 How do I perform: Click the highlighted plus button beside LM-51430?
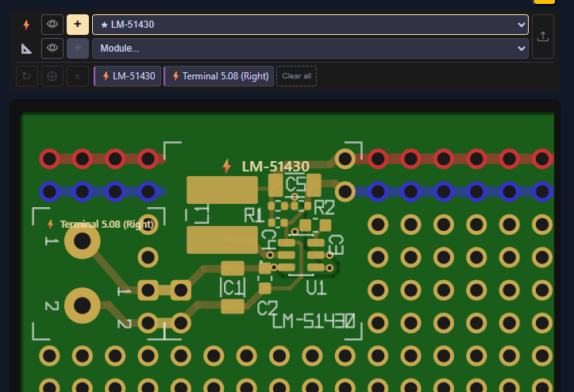(77, 25)
